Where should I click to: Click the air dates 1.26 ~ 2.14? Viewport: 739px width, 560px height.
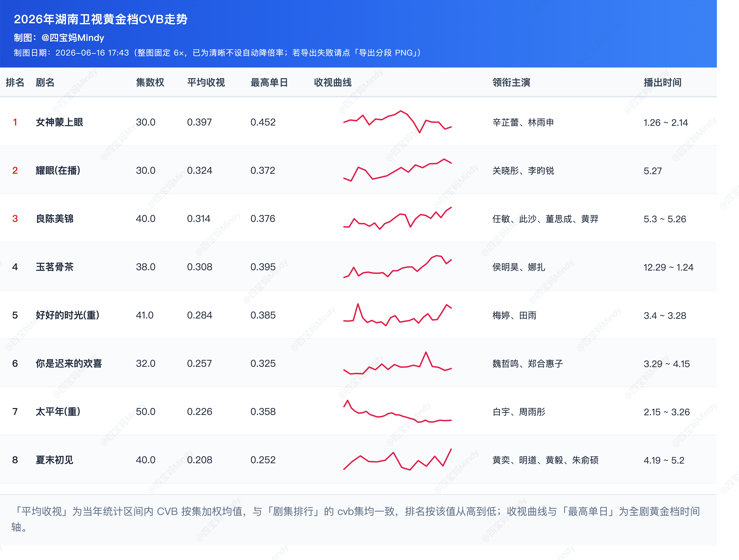click(x=666, y=122)
